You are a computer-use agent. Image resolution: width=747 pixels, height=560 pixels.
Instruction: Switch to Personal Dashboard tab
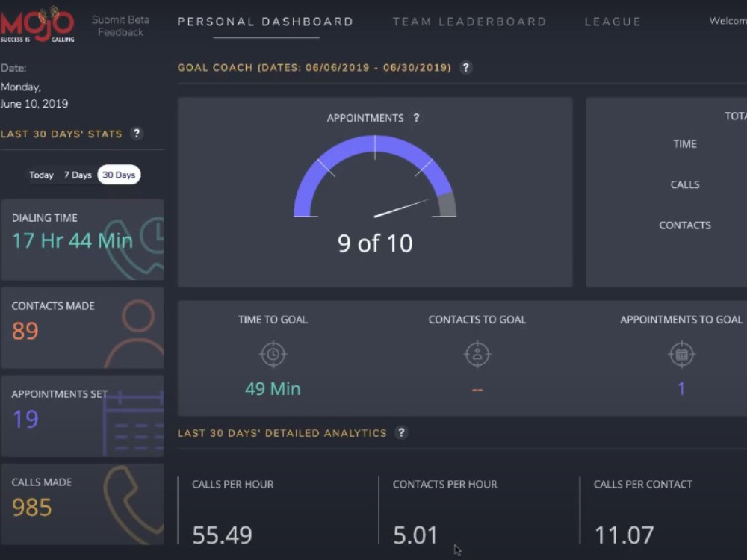tap(265, 22)
